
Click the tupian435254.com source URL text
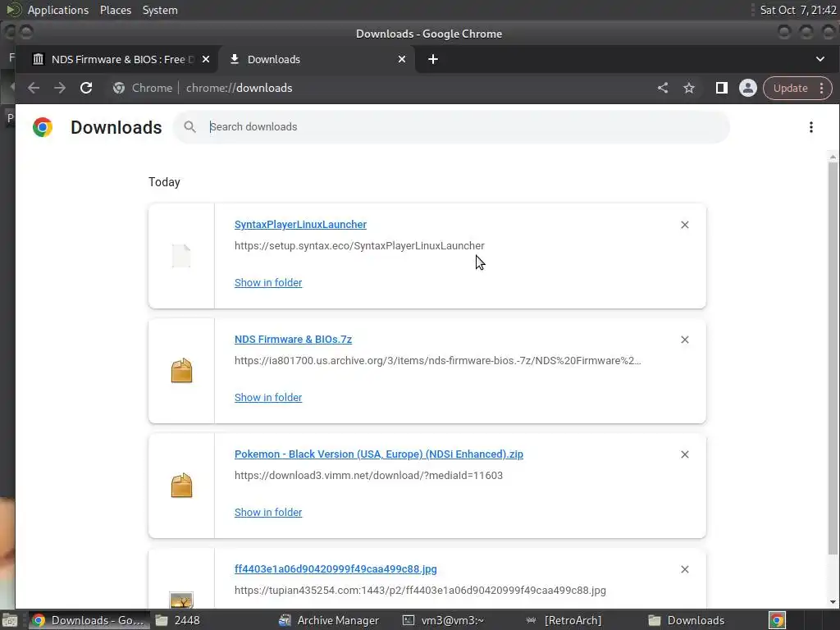click(420, 591)
